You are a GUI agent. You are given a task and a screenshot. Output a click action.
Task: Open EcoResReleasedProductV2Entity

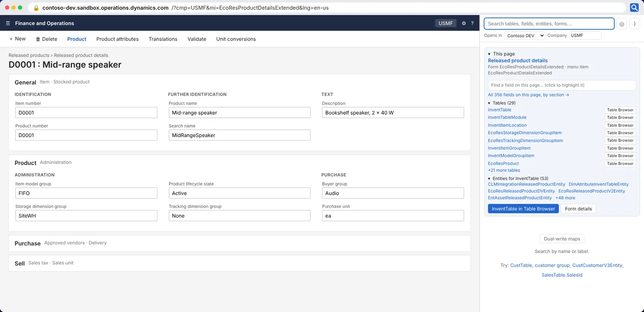[x=592, y=191]
